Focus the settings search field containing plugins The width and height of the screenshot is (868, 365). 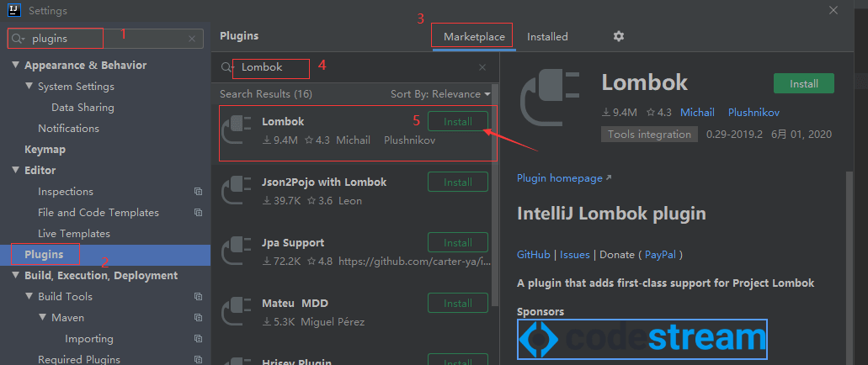[105, 39]
